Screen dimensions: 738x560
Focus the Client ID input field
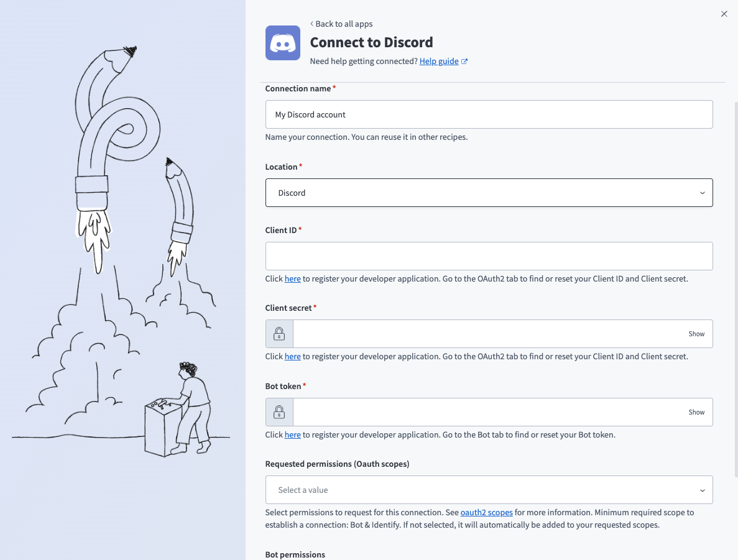(489, 256)
